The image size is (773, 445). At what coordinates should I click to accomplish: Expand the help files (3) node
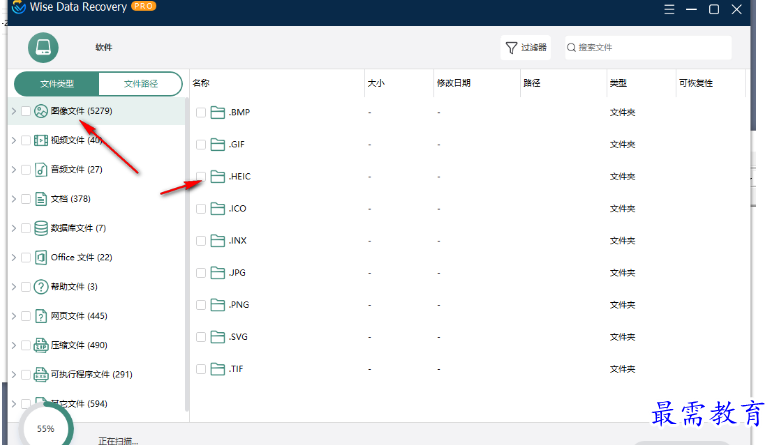[x=14, y=287]
